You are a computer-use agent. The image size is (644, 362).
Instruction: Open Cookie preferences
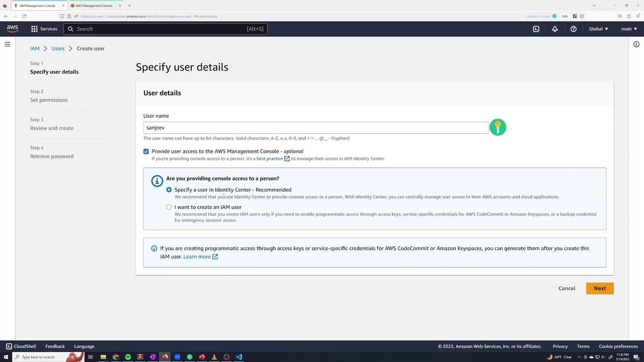coord(618,346)
